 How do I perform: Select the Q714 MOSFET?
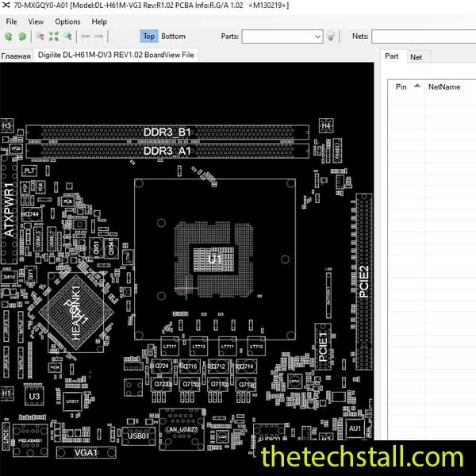coord(246,367)
